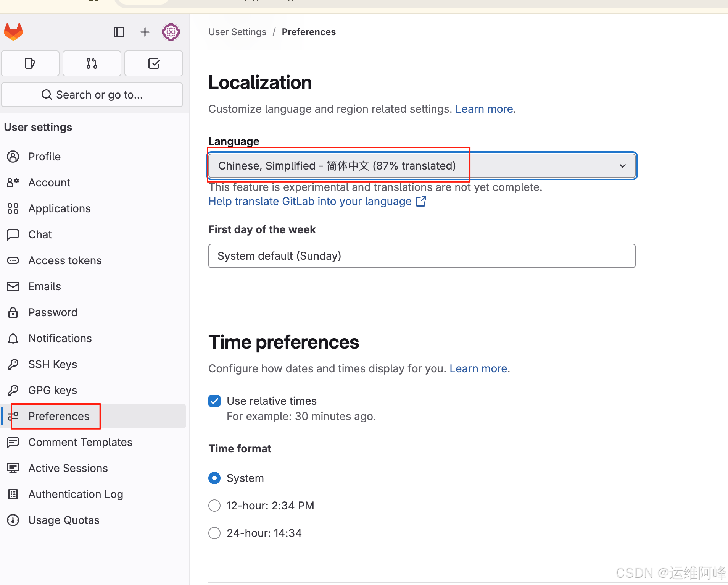This screenshot has width=728, height=585.
Task: Click the Password lock icon
Action: point(13,312)
